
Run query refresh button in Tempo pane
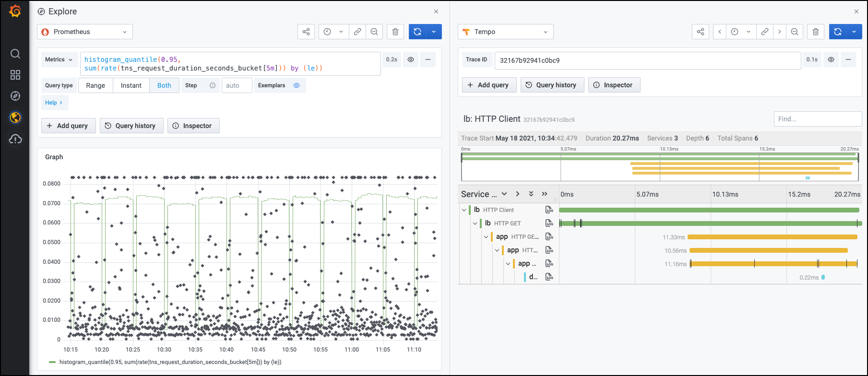(x=838, y=32)
